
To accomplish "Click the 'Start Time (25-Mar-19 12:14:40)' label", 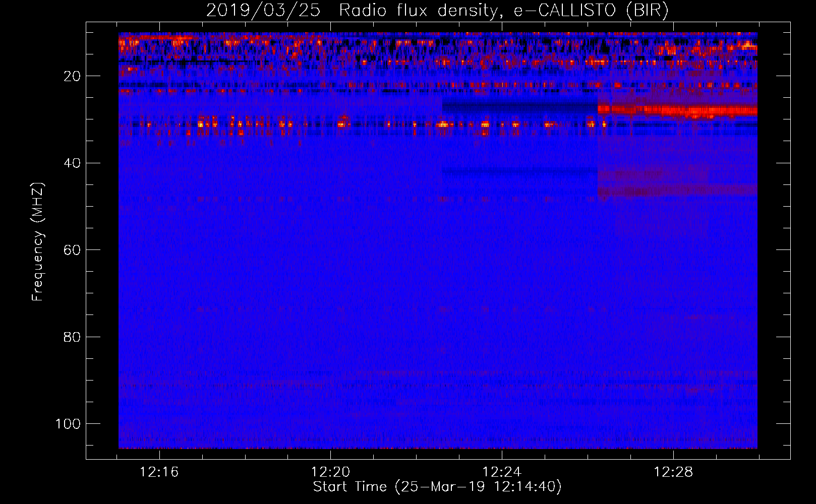I will coord(437,487).
